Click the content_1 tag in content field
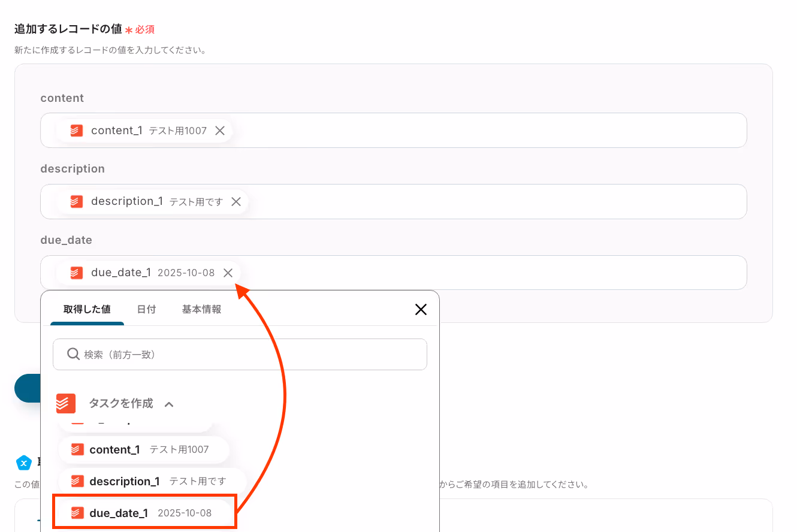This screenshot has width=797, height=532. tap(144, 131)
